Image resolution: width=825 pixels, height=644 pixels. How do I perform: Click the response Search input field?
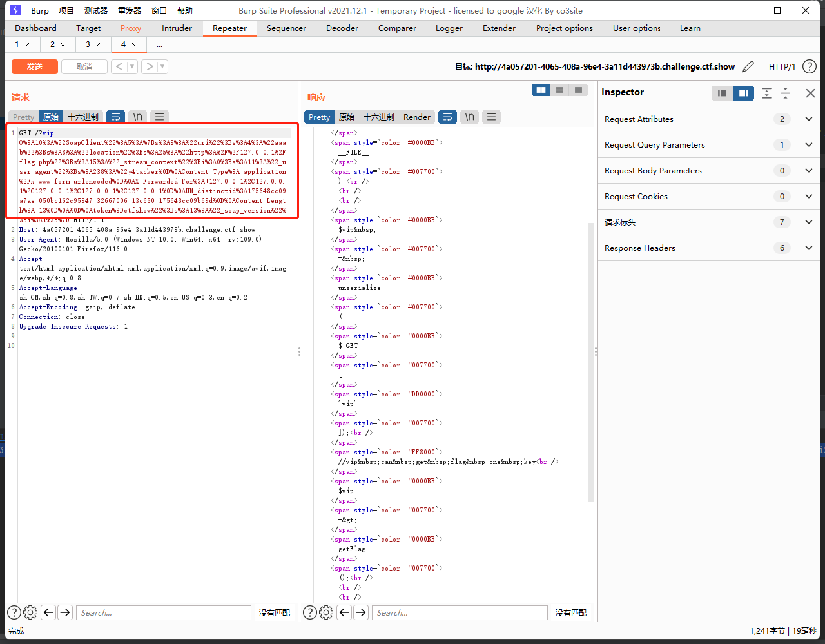(x=460, y=612)
